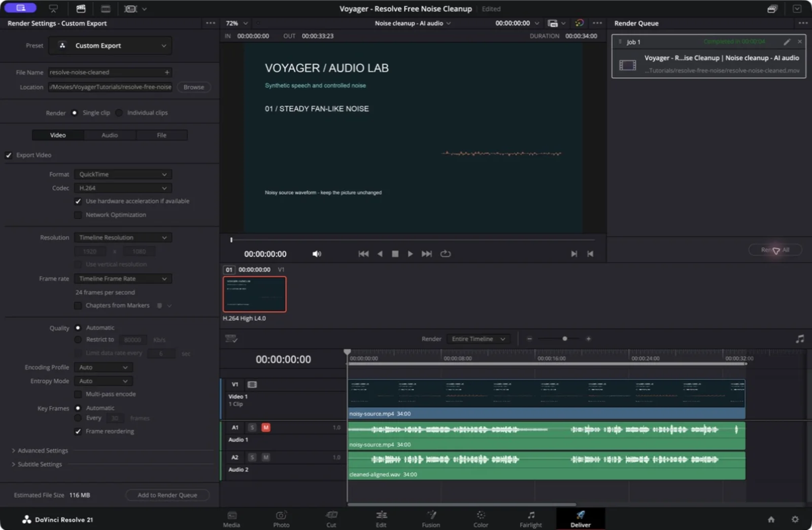Go to Project Manager home icon
The image size is (812, 530).
[771, 519]
